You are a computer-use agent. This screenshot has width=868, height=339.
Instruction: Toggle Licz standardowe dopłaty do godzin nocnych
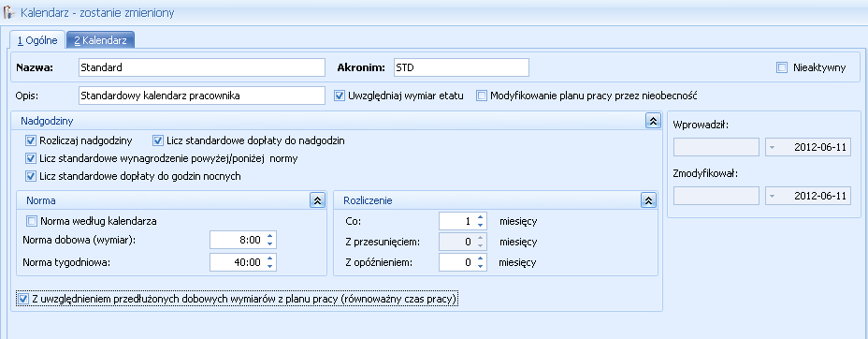pos(31,176)
